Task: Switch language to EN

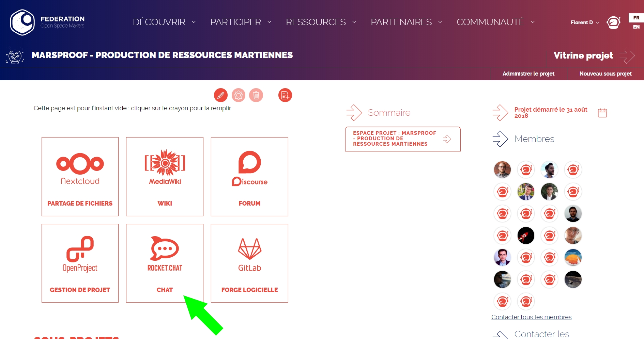Action: click(636, 27)
